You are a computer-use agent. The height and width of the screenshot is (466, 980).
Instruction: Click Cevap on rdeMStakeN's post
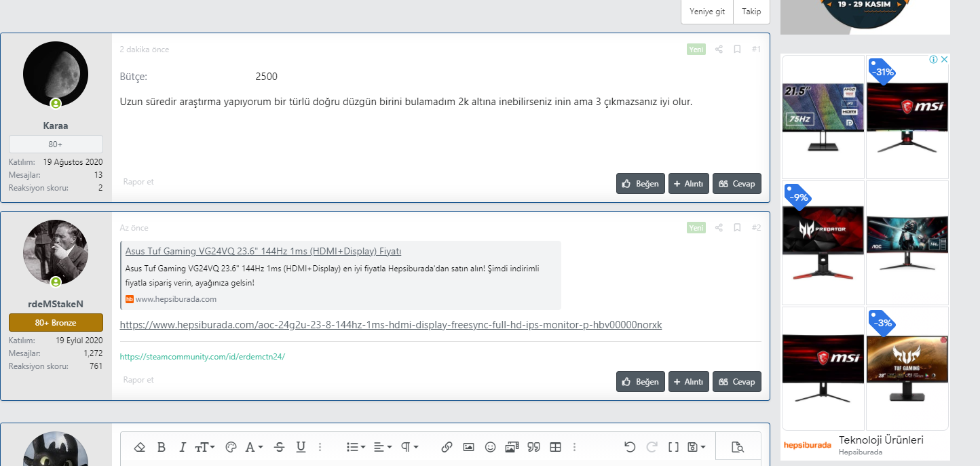pyautogui.click(x=737, y=382)
